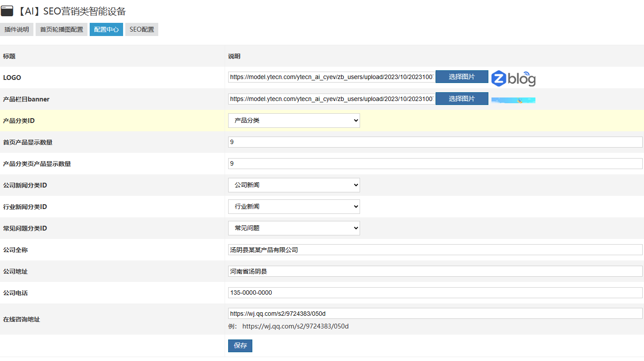Switch to the 首页轮播图配置 tab
This screenshot has height=361, width=644.
pos(62,29)
